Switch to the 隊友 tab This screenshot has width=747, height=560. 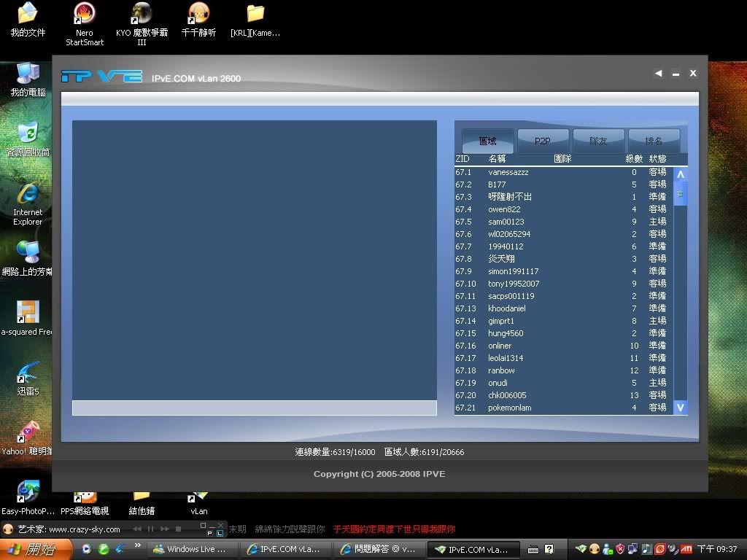[x=598, y=141]
